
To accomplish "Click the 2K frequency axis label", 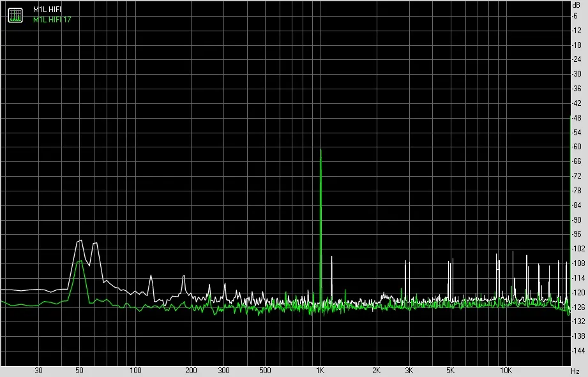I will (376, 371).
